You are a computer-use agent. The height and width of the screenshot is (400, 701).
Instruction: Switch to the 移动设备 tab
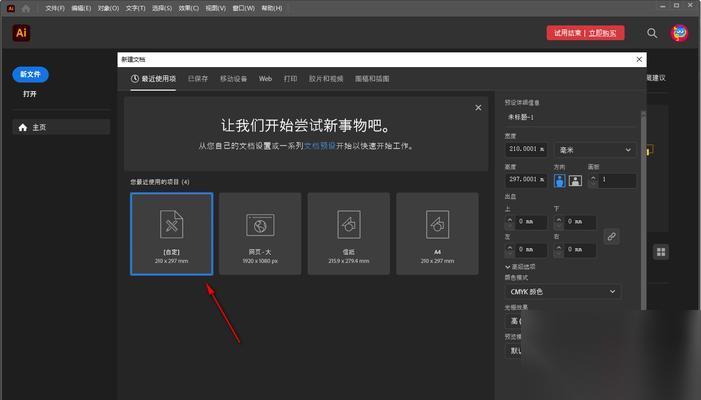pos(233,78)
